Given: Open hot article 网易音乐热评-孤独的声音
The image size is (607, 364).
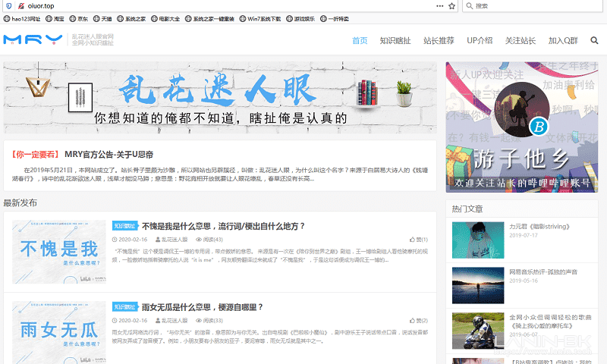Looking at the screenshot, I should [x=543, y=272].
